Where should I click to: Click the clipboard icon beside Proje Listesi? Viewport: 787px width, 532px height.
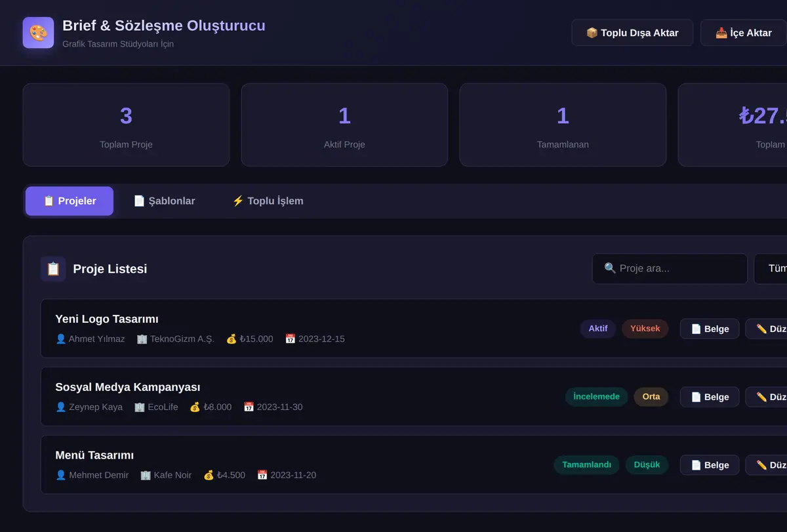[53, 269]
